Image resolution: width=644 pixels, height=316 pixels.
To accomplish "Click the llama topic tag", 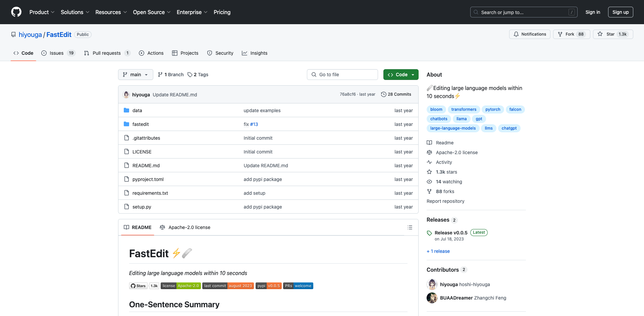I will 462,119.
